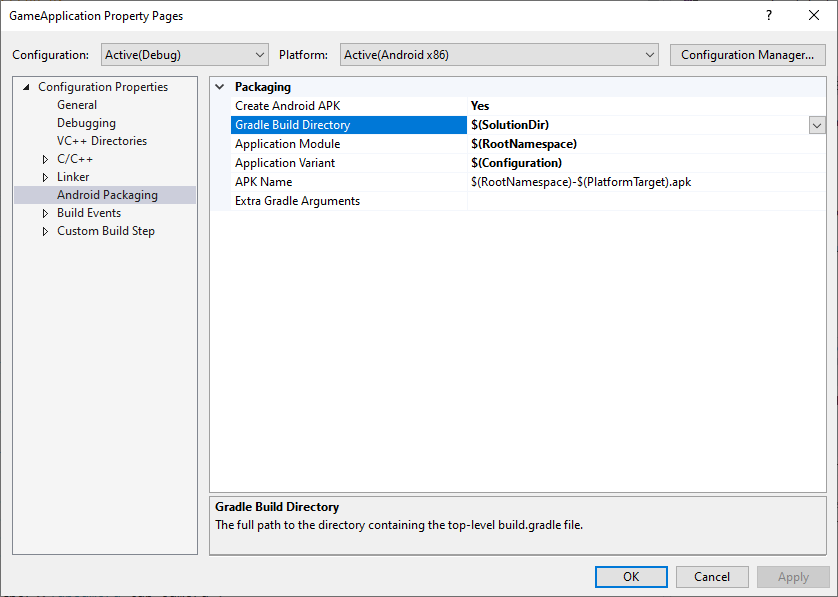Click the Extra Gradle Arguments value field
Screen dimensions: 838x597
pos(645,201)
